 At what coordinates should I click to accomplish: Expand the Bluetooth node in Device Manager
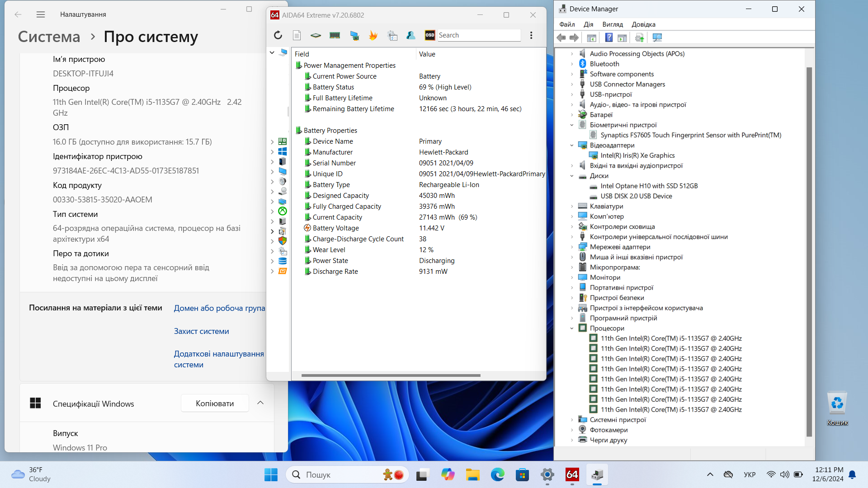(x=572, y=64)
